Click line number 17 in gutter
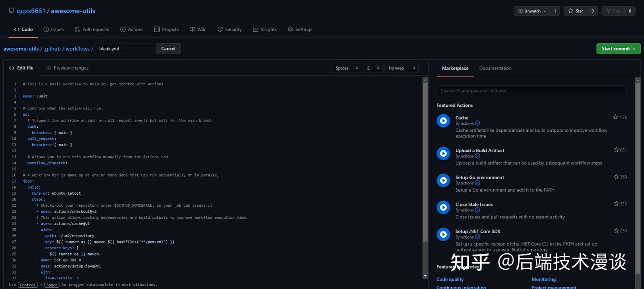The width and height of the screenshot is (644, 289). pos(14,181)
